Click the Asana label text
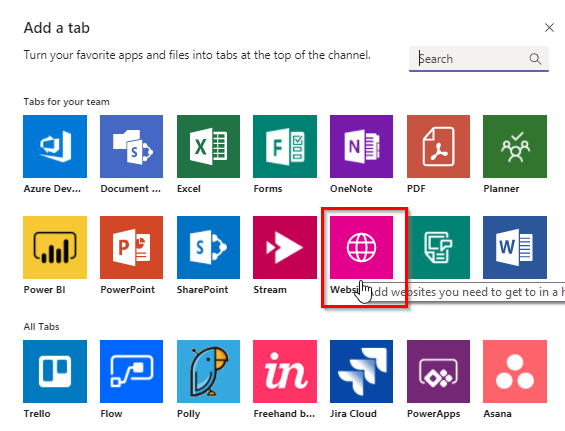This screenshot has width=565, height=431. (497, 414)
